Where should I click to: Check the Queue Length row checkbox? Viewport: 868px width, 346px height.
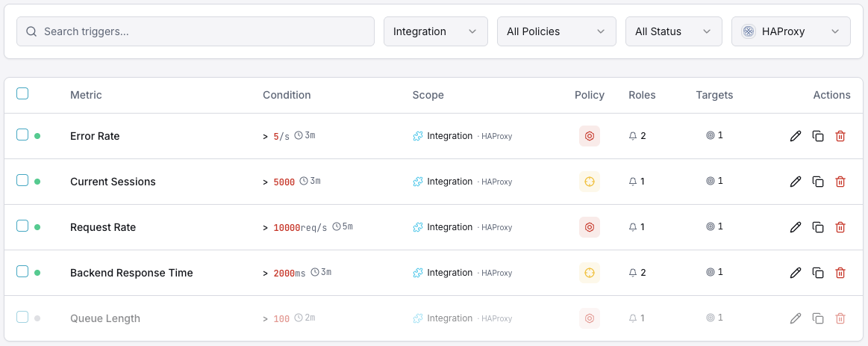22,317
